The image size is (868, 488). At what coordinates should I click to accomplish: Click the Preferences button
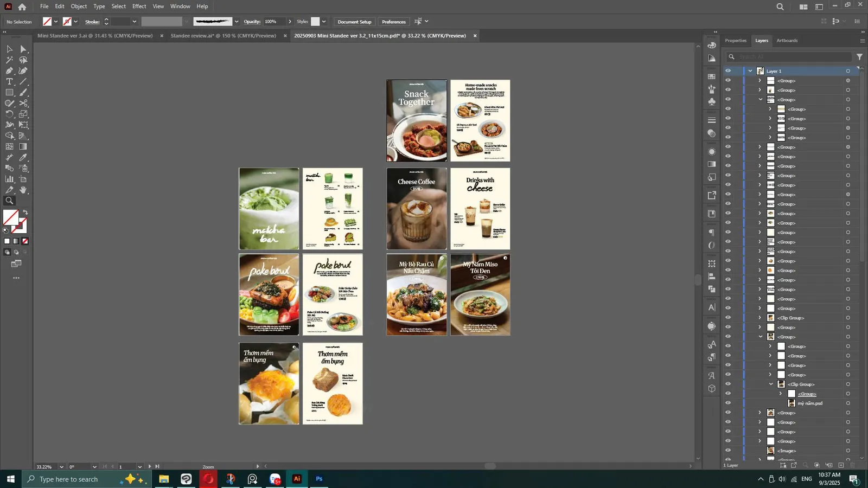point(394,22)
